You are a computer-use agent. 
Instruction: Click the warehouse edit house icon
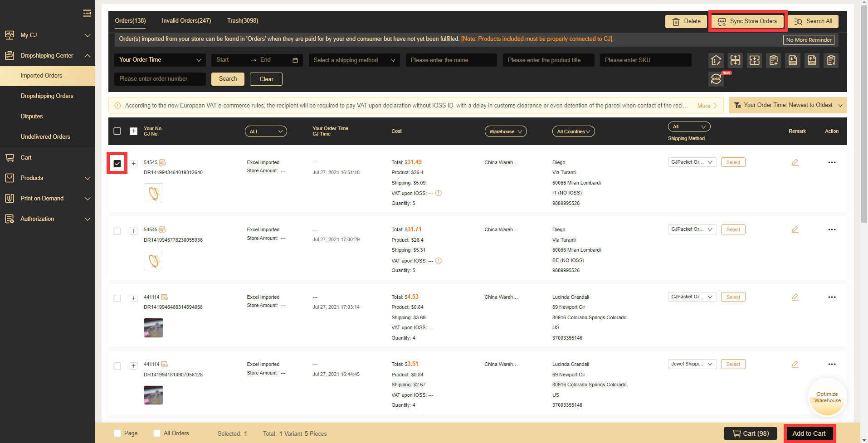click(x=716, y=60)
